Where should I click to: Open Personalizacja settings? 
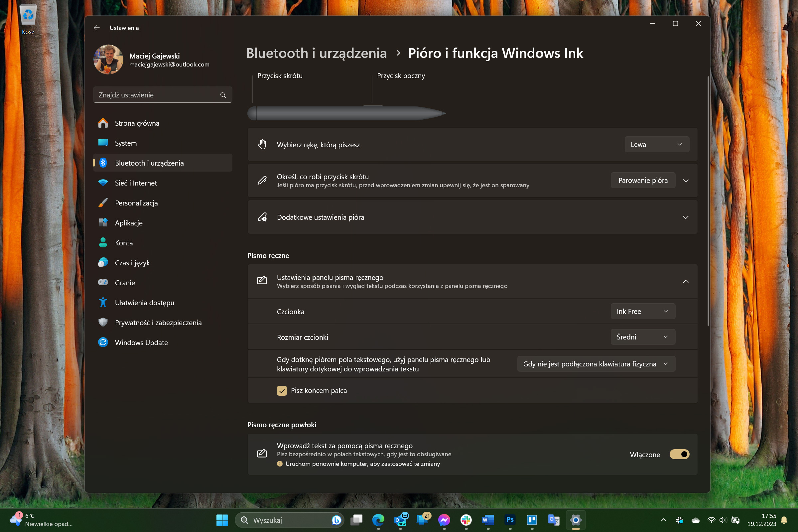pyautogui.click(x=163, y=203)
